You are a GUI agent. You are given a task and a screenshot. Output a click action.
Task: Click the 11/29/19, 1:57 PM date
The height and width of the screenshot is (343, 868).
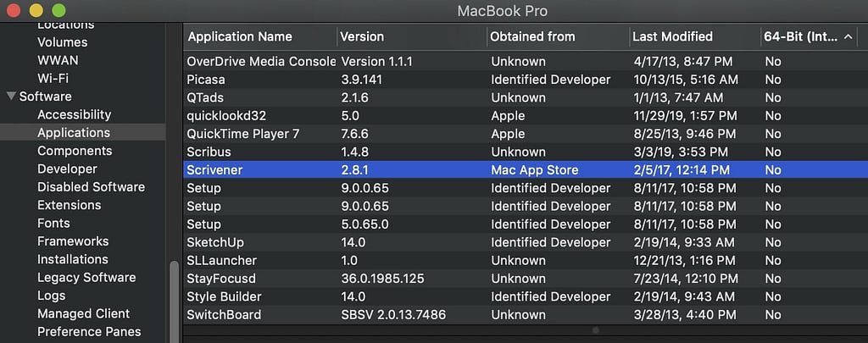(x=685, y=116)
